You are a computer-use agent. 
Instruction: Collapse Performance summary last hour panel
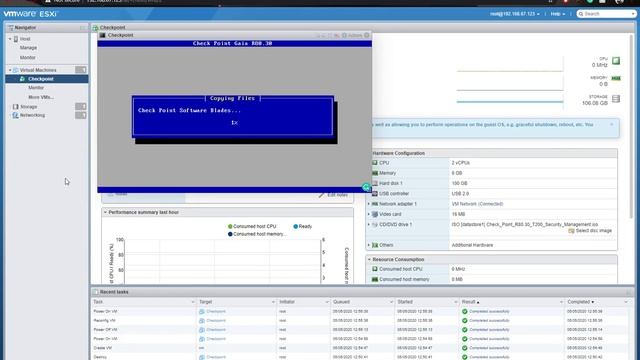coord(105,212)
